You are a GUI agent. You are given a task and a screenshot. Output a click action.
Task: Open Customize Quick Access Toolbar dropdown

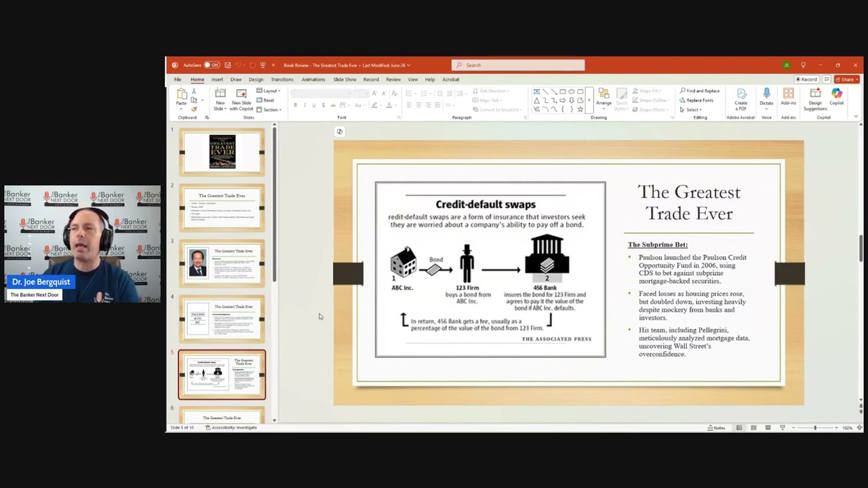tap(273, 65)
